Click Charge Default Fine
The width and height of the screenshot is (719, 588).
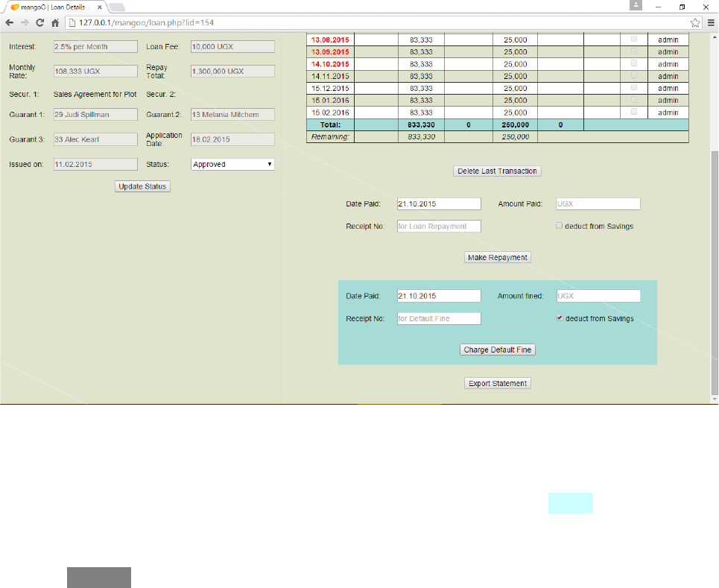pos(498,350)
